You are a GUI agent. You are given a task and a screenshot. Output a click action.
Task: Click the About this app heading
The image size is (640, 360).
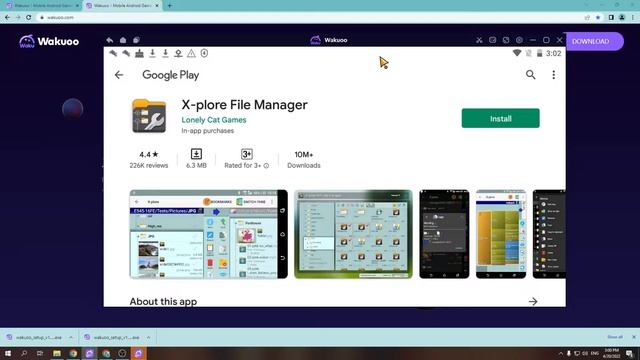(163, 302)
